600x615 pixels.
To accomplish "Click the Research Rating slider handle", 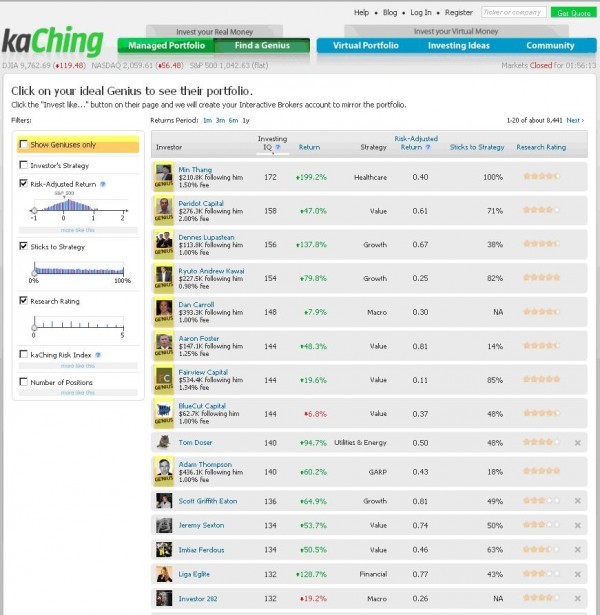I will click(35, 327).
